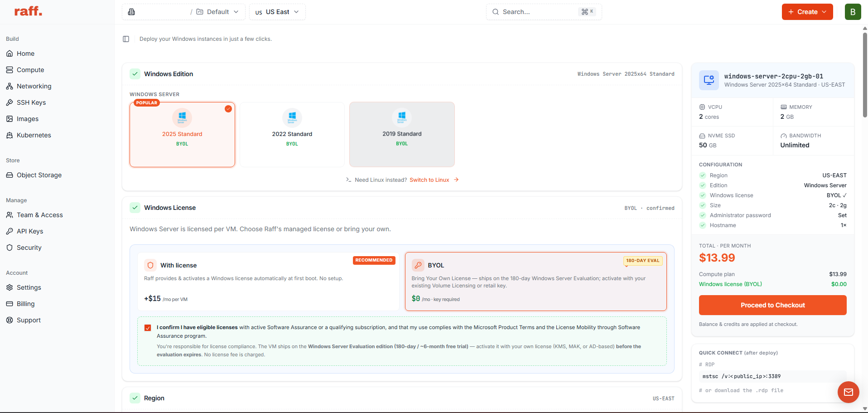Click the 180-DAY EVAL badge
This screenshot has width=868, height=413.
(x=642, y=261)
